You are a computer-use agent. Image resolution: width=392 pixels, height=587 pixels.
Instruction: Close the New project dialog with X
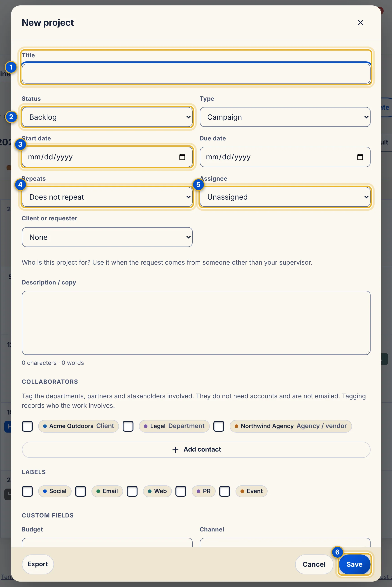pos(360,23)
